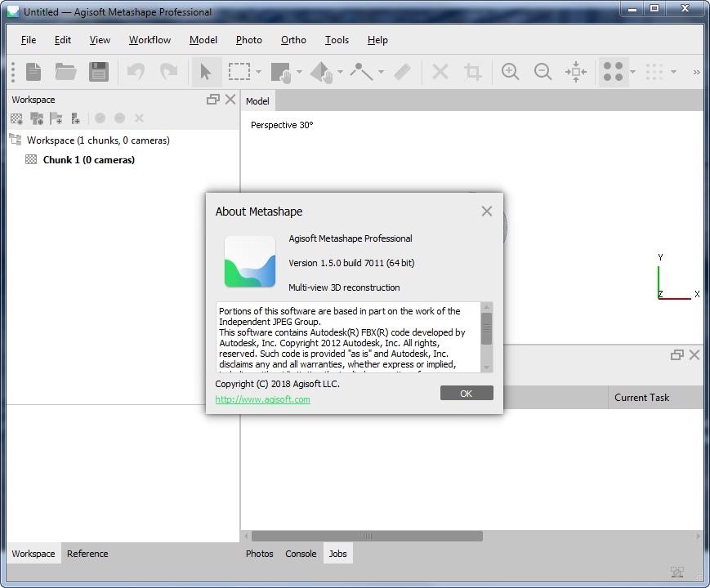Click the Add Photos icon in Workspace
This screenshot has height=588, width=710.
(36, 118)
